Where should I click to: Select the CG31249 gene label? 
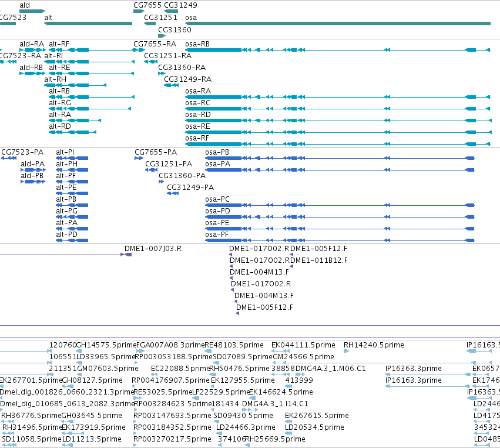[180, 5]
